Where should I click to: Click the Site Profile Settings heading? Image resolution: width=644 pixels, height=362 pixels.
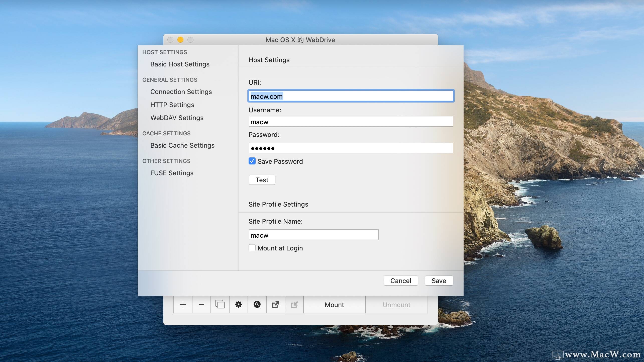pyautogui.click(x=278, y=204)
